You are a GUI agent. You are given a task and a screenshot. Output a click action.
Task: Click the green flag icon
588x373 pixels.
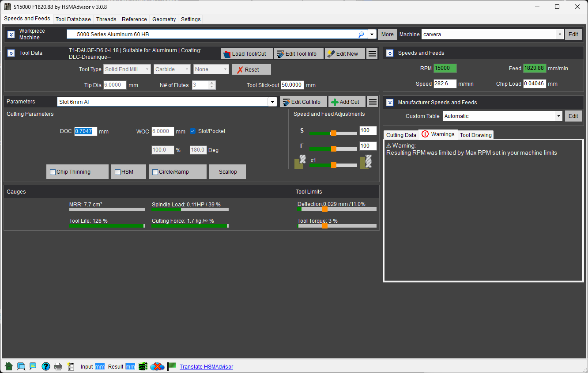point(172,366)
